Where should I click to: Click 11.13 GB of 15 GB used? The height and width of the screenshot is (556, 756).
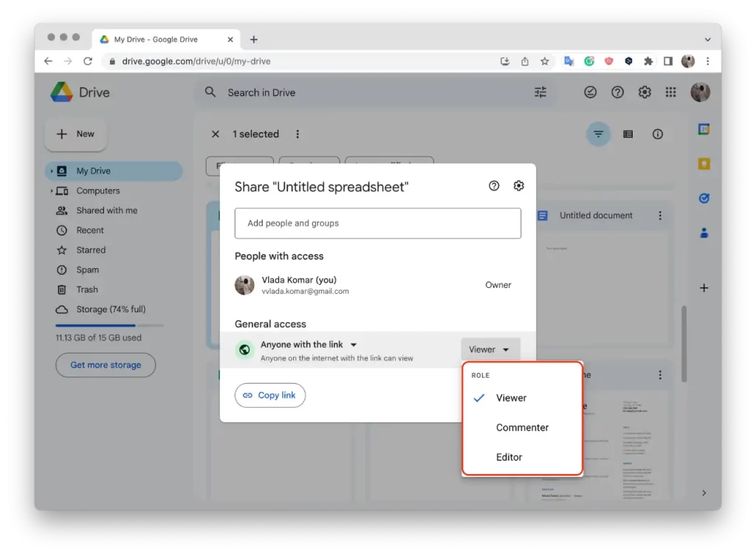[x=98, y=337]
